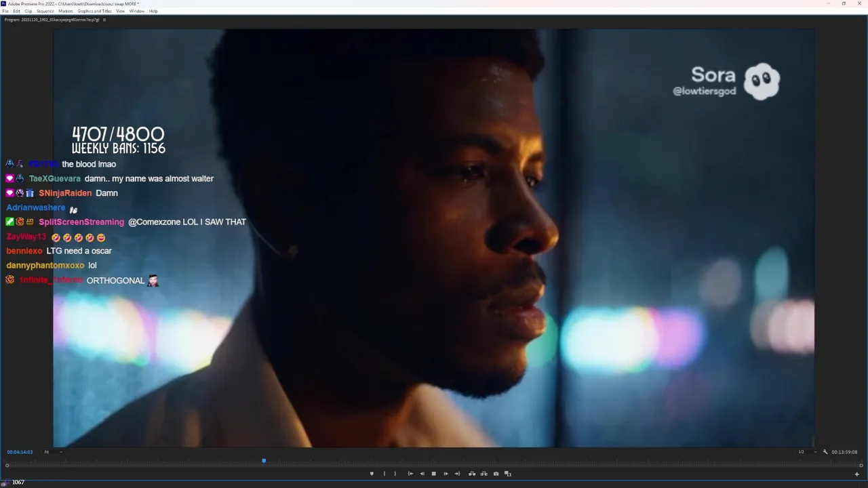
Task: Click the dannyphantomxoxo chat username
Action: [45, 266]
